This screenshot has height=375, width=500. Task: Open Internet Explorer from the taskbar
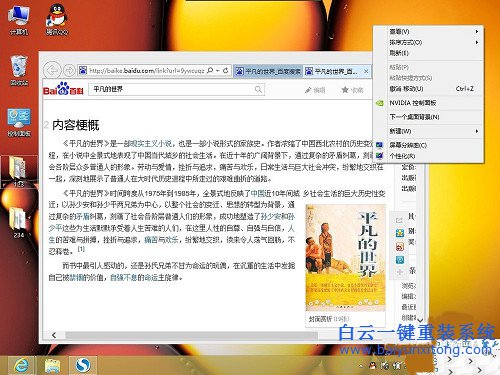coord(21,365)
